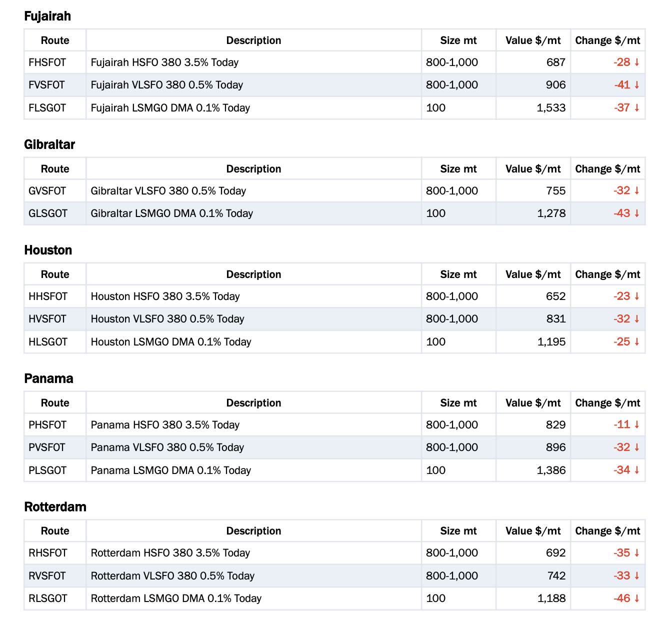This screenshot has height=635, width=672.
Task: Click the red arrow next to Gibraltar LSMGO -43
Action: click(637, 213)
